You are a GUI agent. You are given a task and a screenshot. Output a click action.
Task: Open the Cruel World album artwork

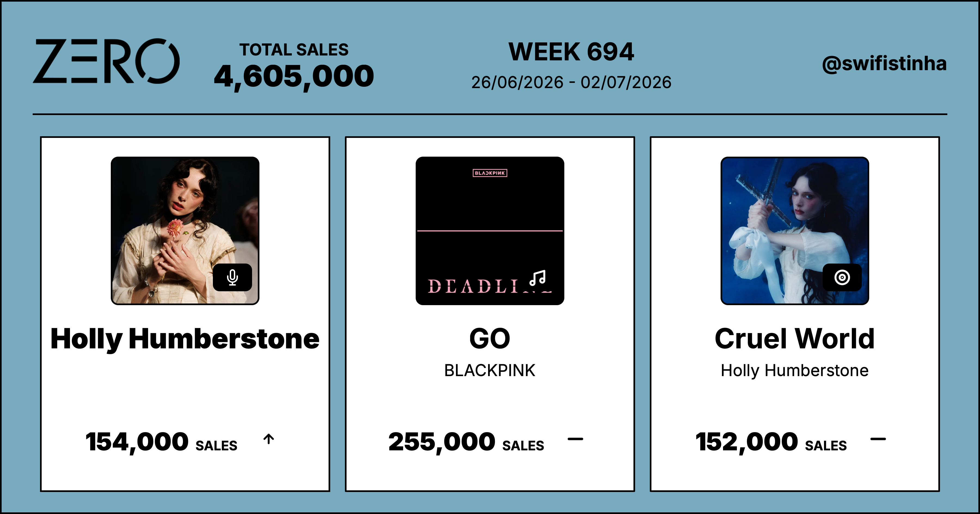795,231
